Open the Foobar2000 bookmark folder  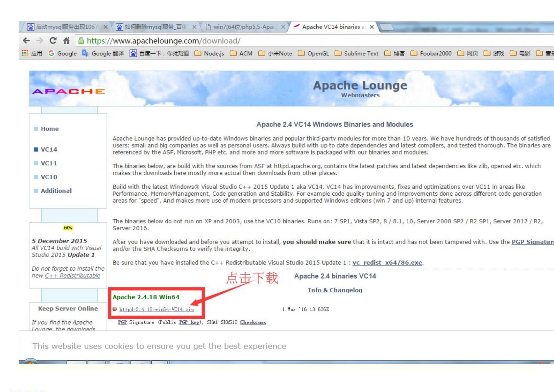[431, 53]
